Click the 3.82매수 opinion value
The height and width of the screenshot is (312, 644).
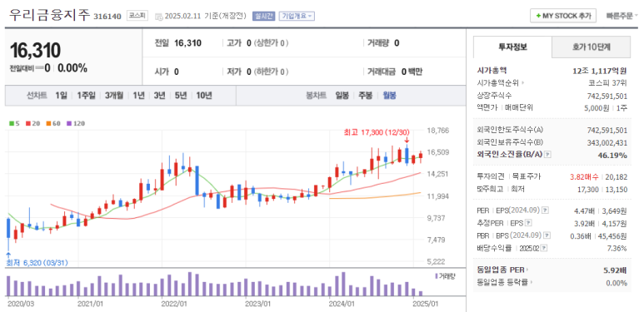585,176
